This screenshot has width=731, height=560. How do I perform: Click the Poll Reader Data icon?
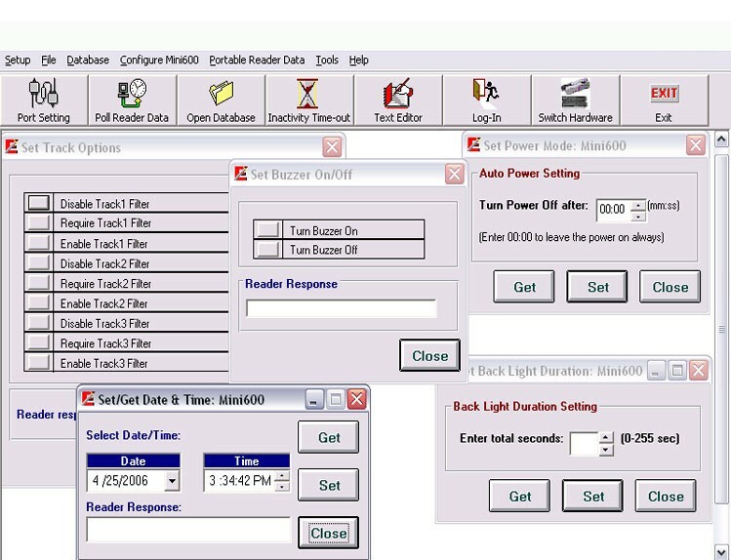tap(132, 100)
